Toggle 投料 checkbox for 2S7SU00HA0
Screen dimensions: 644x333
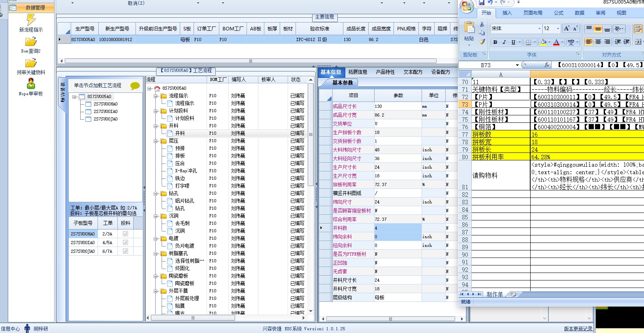125,234
